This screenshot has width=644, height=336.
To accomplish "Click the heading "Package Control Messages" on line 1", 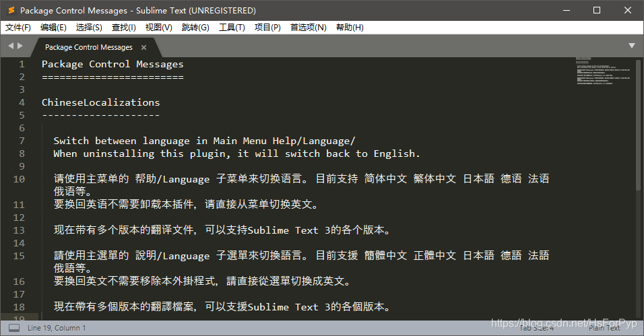I will click(112, 65).
